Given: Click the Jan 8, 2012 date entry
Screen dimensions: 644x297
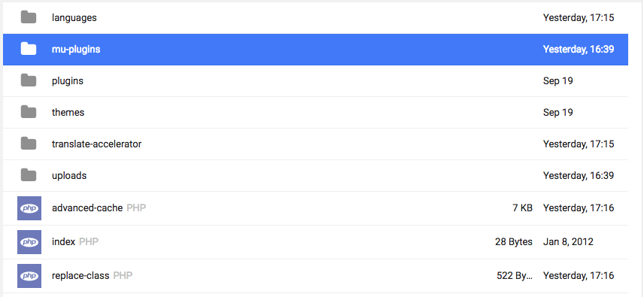Looking at the screenshot, I should tap(568, 241).
